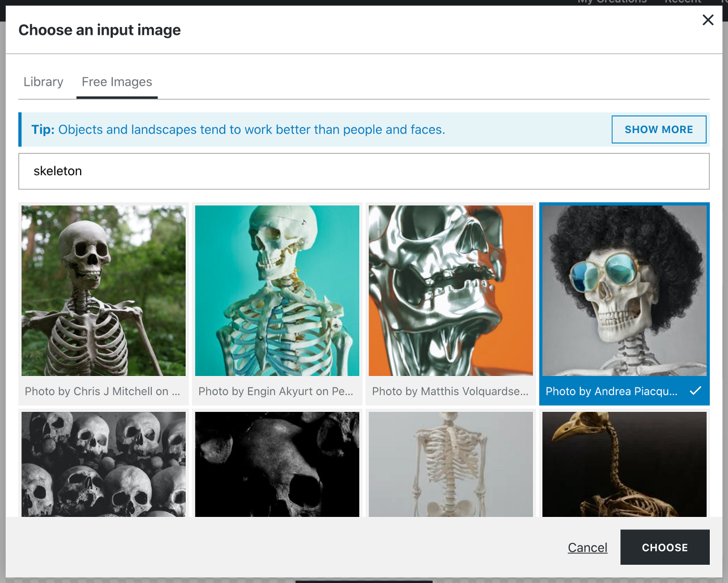Click the Tip about objects and landscapes
728x583 pixels.
click(x=238, y=129)
